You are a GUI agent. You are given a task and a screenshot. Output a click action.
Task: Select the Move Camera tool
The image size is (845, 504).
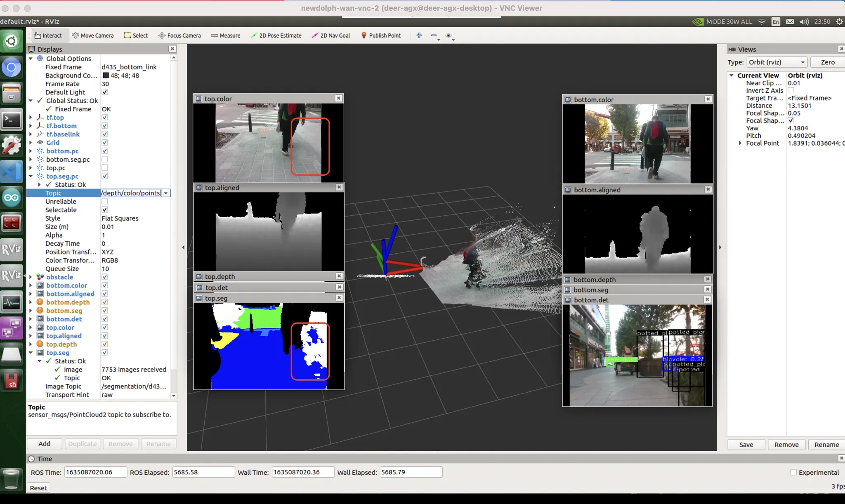pyautogui.click(x=93, y=35)
